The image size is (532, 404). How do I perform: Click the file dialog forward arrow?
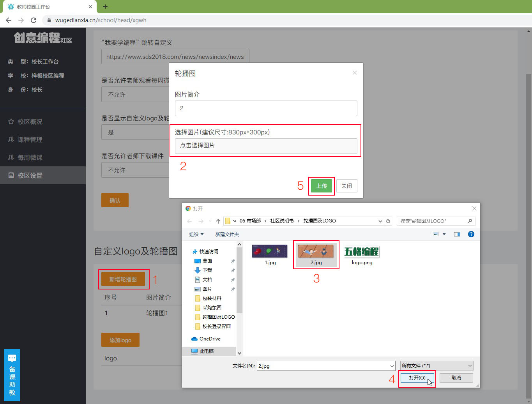click(x=201, y=221)
